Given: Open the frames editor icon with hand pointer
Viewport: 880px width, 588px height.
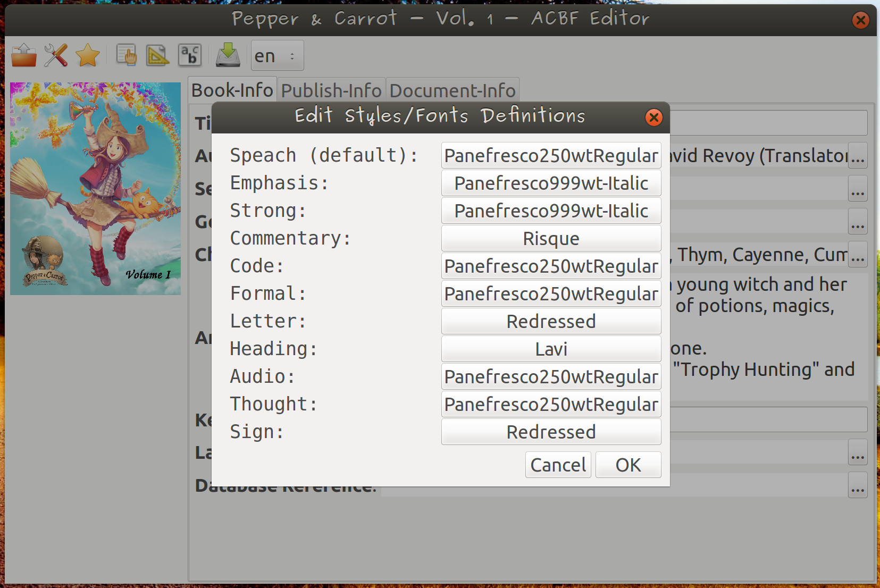Looking at the screenshot, I should pos(127,55).
